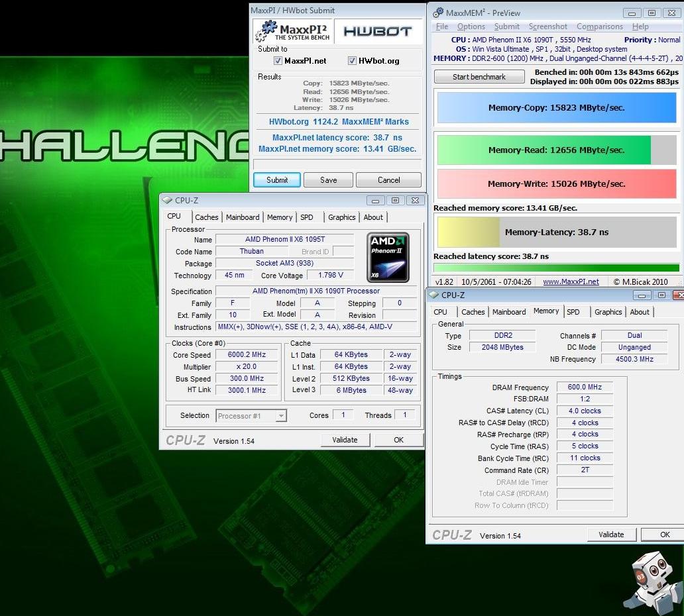684x616 pixels.
Task: Click Cancel in HWbot Submit window
Action: pyautogui.click(x=388, y=180)
